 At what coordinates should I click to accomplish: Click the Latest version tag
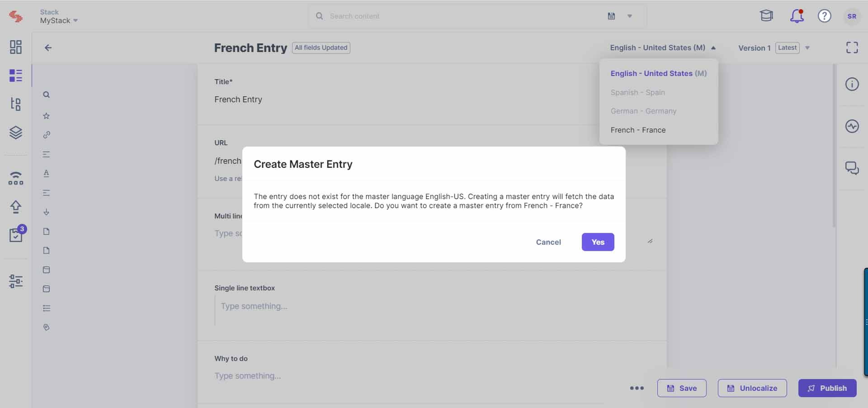click(x=787, y=47)
